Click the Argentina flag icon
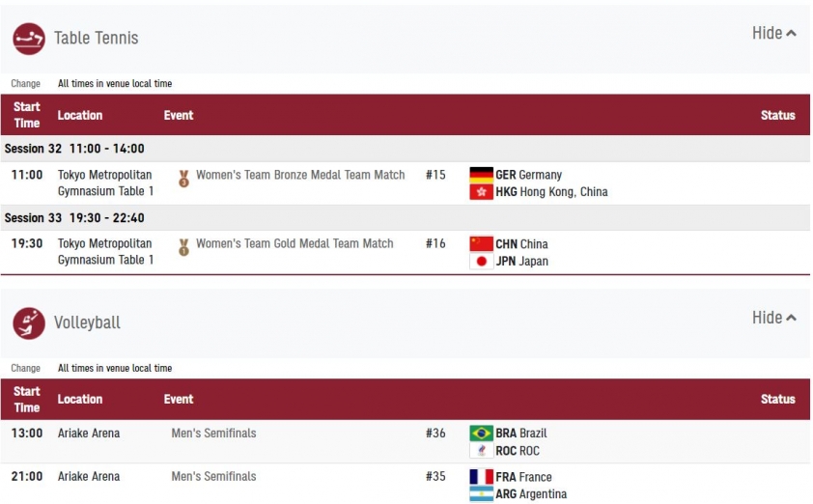Viewport: 813px width, 504px height. [481, 493]
